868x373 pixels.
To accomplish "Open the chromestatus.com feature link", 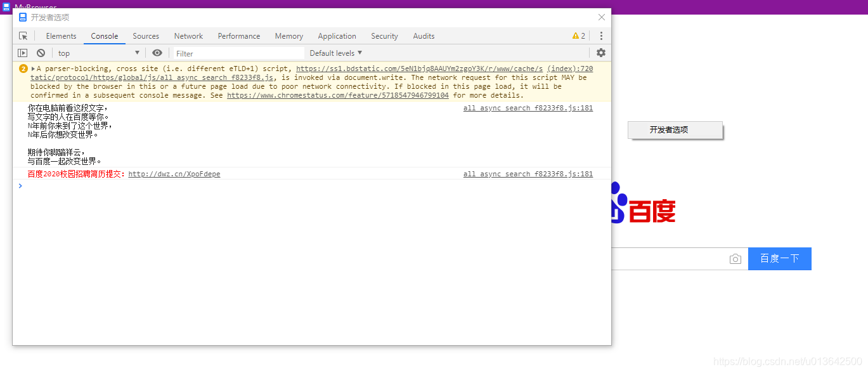I will 338,95.
